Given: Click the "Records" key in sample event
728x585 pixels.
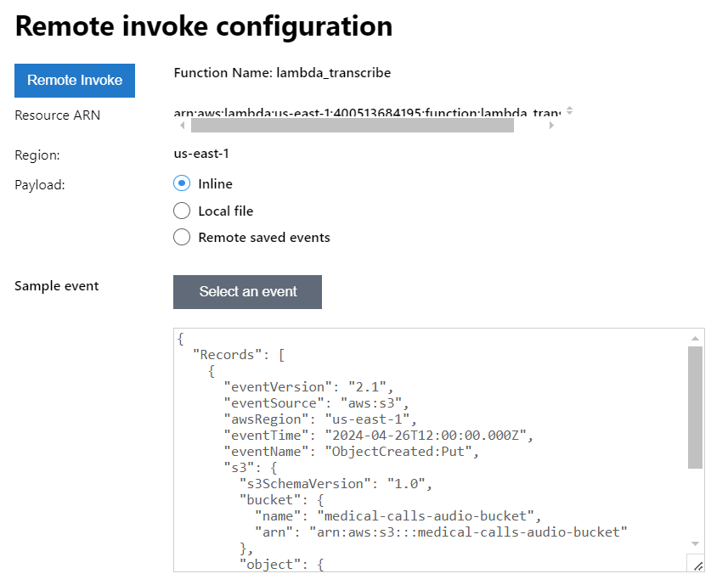Looking at the screenshot, I should [224, 355].
